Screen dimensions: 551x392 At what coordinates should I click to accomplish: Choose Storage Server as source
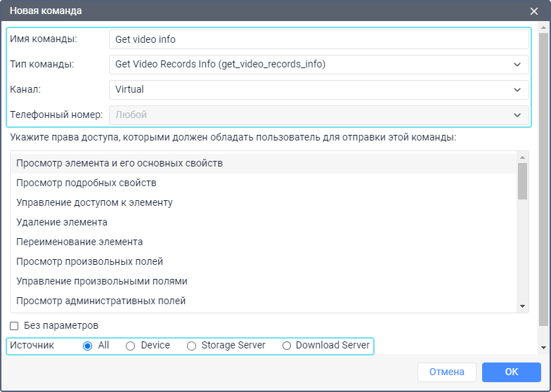coord(191,346)
